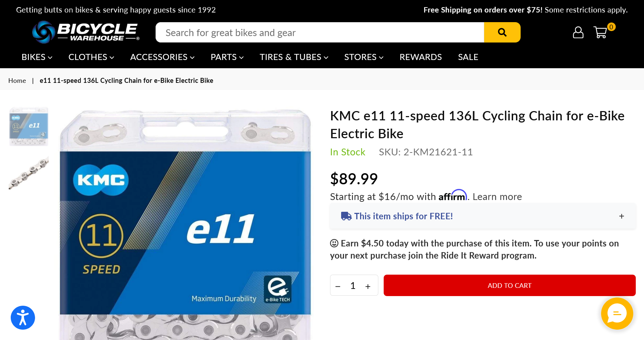Image resolution: width=644 pixels, height=340 pixels.
Task: Decrease quantity with the minus button
Action: [338, 286]
